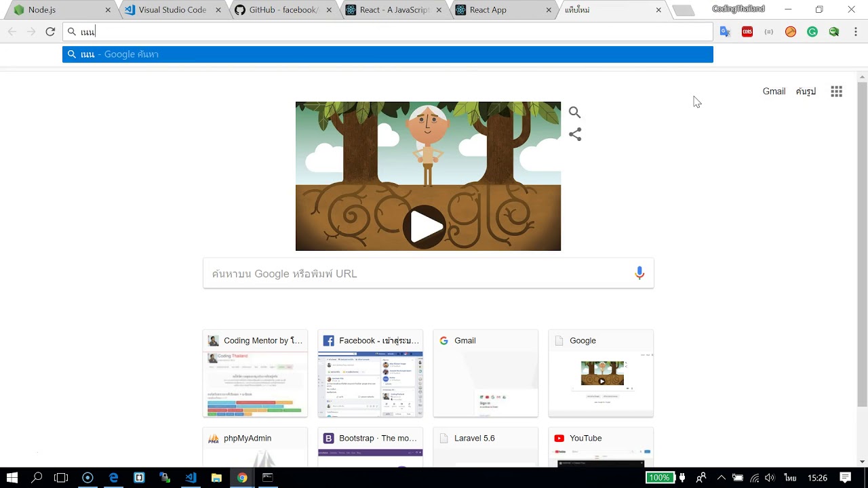
Task: Open a new browser tab
Action: click(684, 10)
